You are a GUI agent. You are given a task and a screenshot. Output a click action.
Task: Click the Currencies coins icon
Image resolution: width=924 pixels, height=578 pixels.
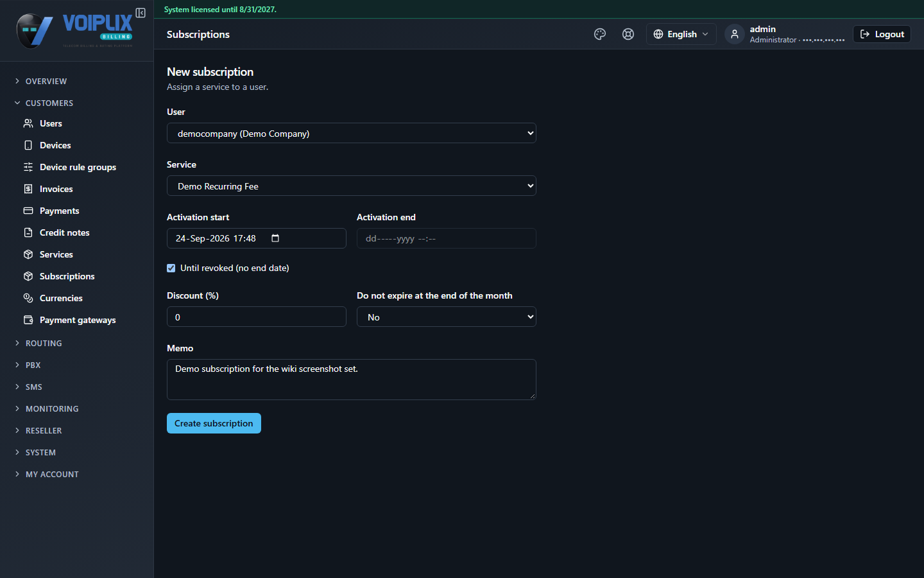click(28, 298)
